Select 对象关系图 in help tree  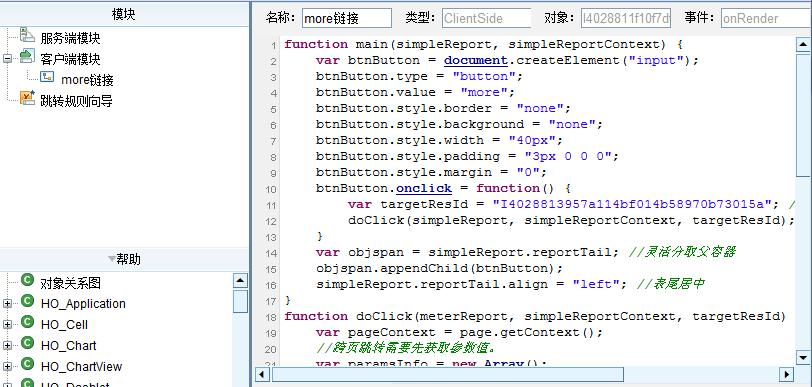click(x=70, y=283)
